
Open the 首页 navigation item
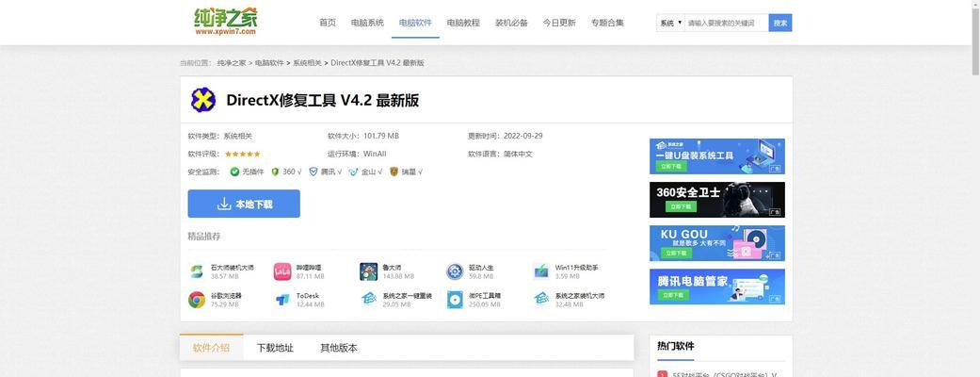point(328,23)
